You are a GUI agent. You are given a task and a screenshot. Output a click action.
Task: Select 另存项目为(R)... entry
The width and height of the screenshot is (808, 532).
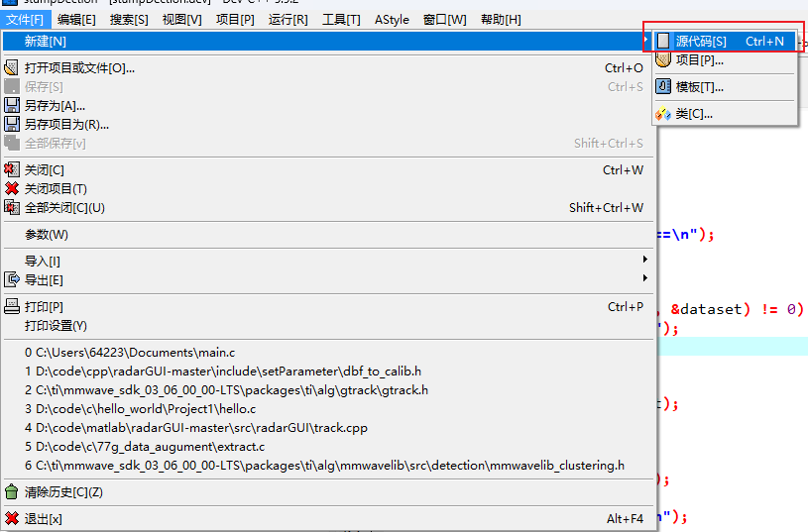[x=328, y=124]
